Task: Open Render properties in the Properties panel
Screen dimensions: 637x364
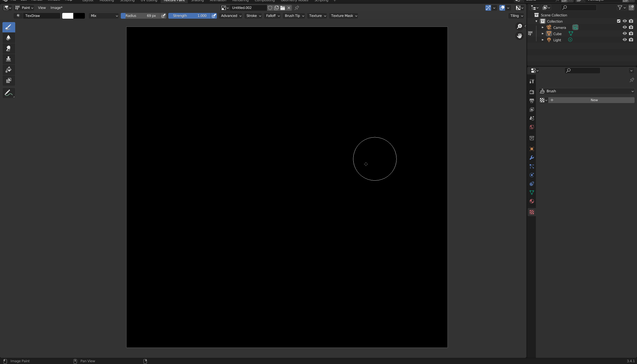Action: (x=531, y=92)
